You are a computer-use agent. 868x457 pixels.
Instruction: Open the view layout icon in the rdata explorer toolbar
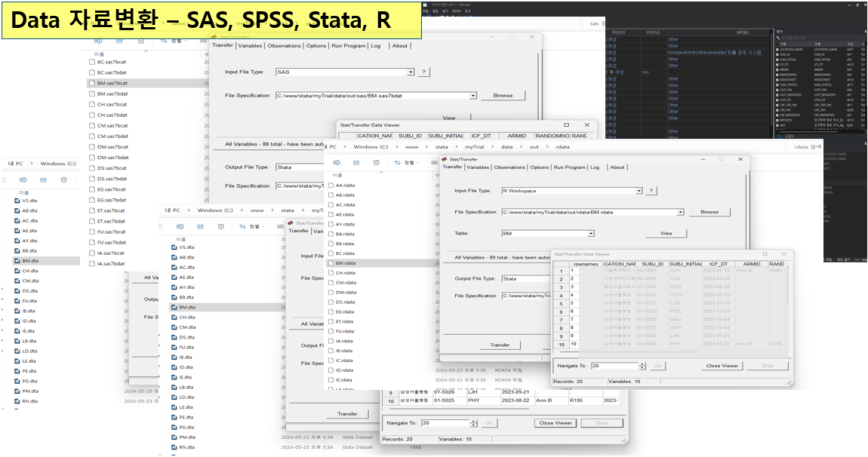tap(435, 163)
